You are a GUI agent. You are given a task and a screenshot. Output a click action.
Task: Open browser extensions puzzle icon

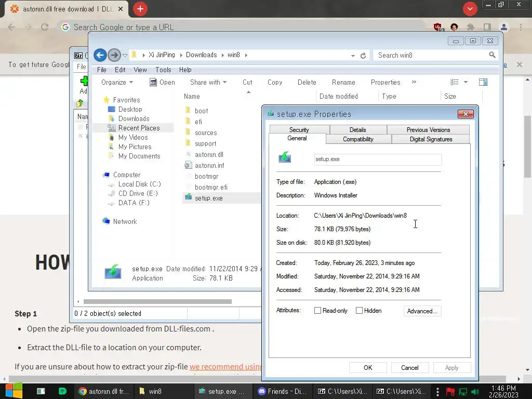pos(470,27)
